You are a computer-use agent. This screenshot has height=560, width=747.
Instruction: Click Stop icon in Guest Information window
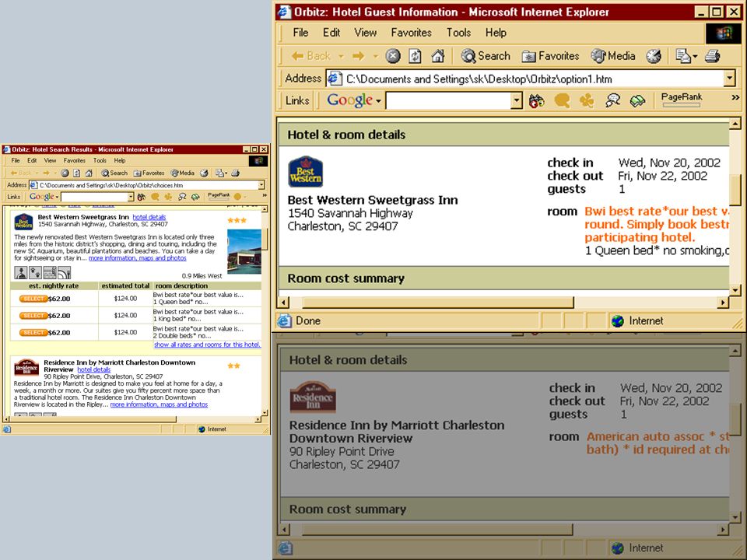pyautogui.click(x=392, y=56)
